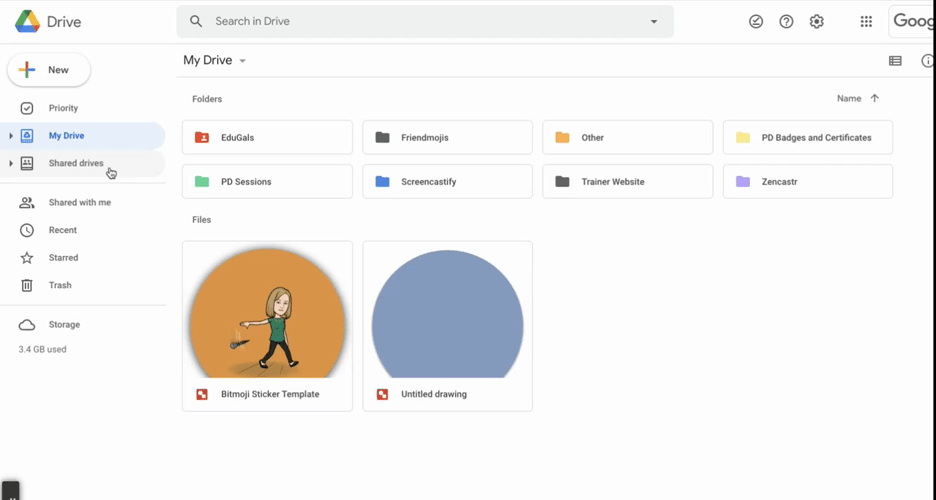
Task: Open search options dropdown arrow
Action: [x=654, y=21]
